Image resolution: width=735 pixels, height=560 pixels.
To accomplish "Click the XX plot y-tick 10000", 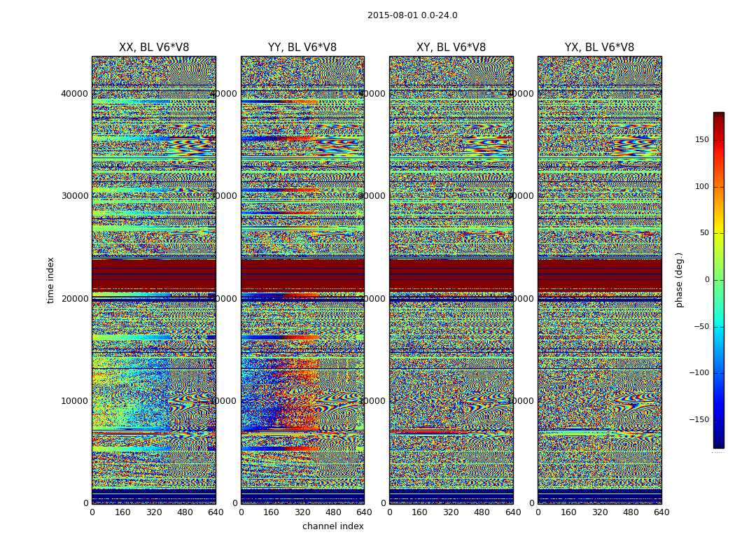I will click(74, 401).
